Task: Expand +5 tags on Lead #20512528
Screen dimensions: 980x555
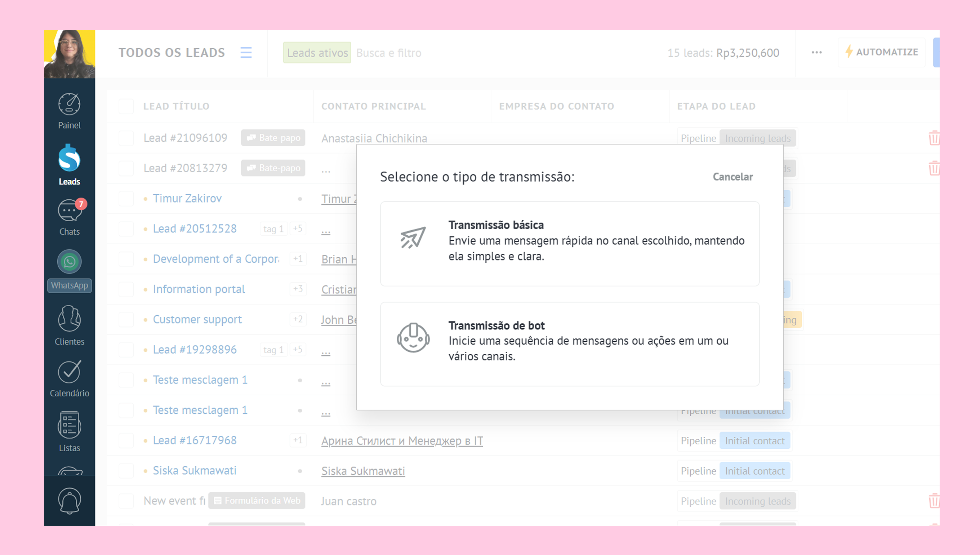Action: click(x=298, y=229)
